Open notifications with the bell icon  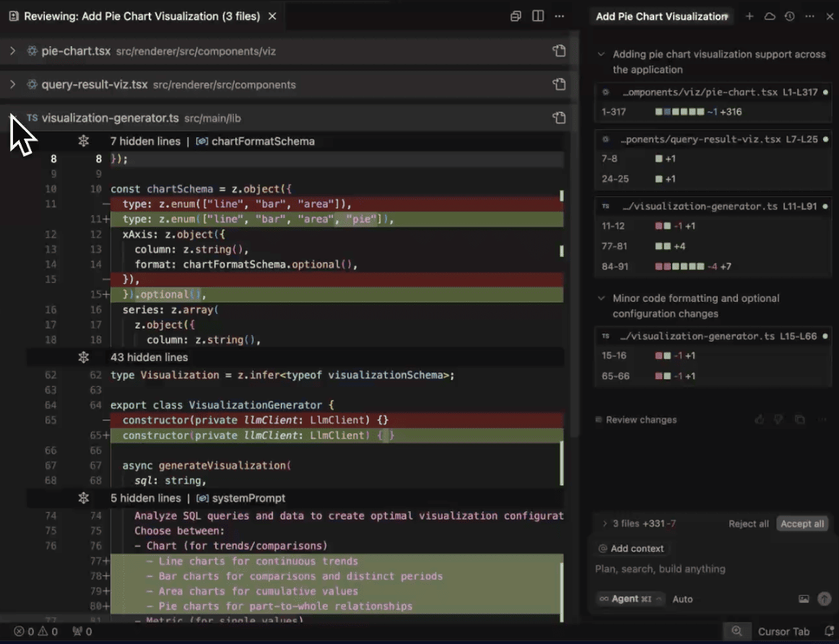[829, 632]
